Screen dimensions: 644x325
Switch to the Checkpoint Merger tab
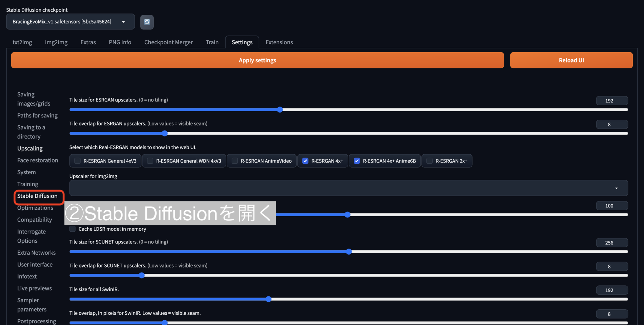[169, 42]
